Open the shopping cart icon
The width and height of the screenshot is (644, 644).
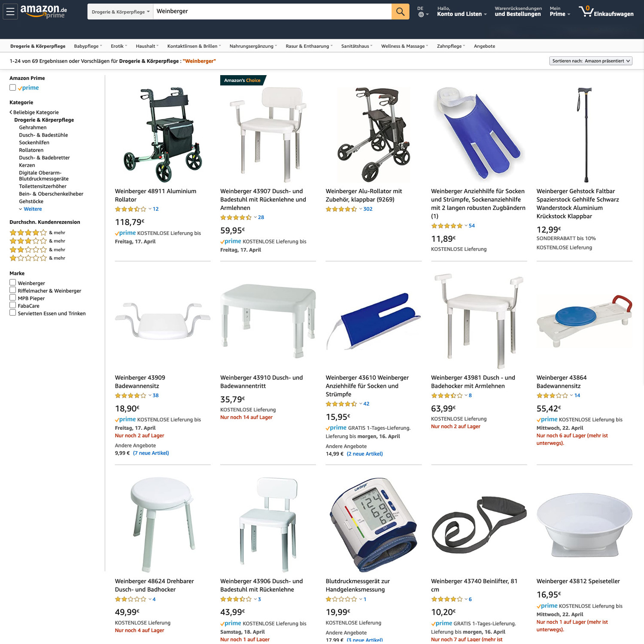[586, 12]
